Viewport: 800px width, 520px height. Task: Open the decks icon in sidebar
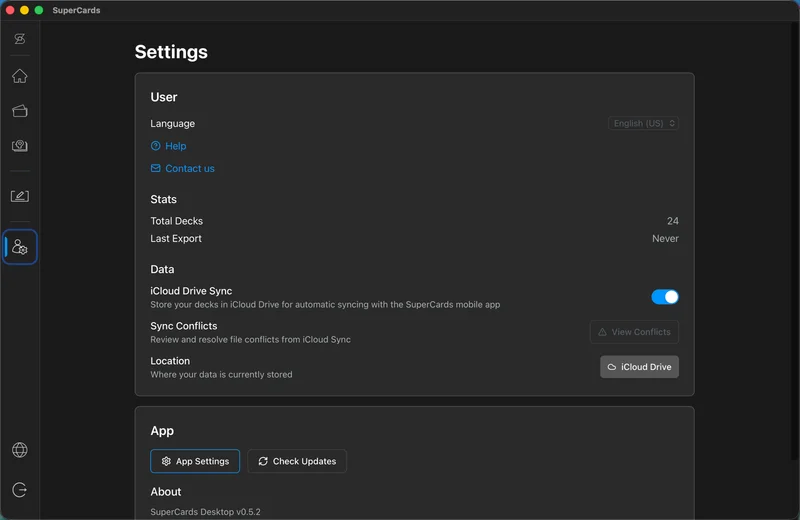19,111
